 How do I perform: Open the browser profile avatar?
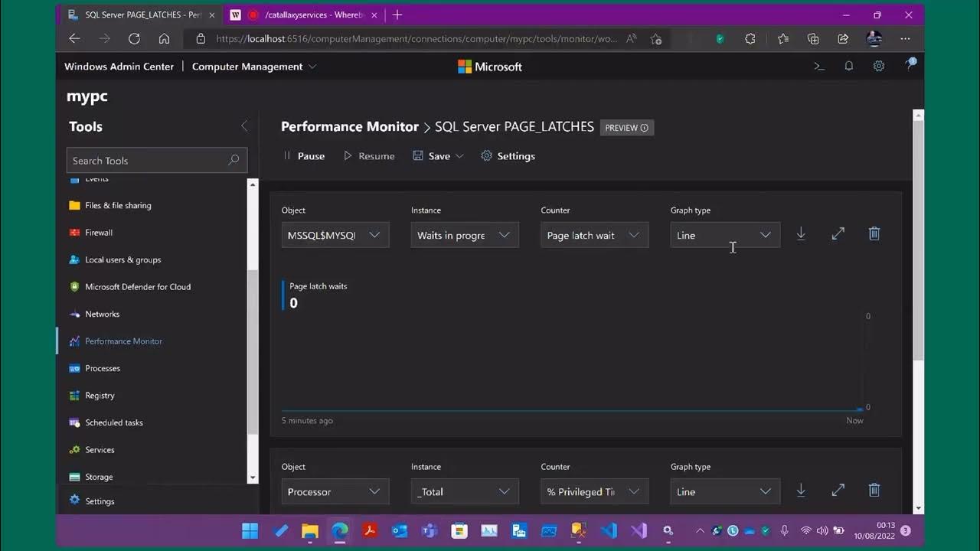tap(874, 38)
